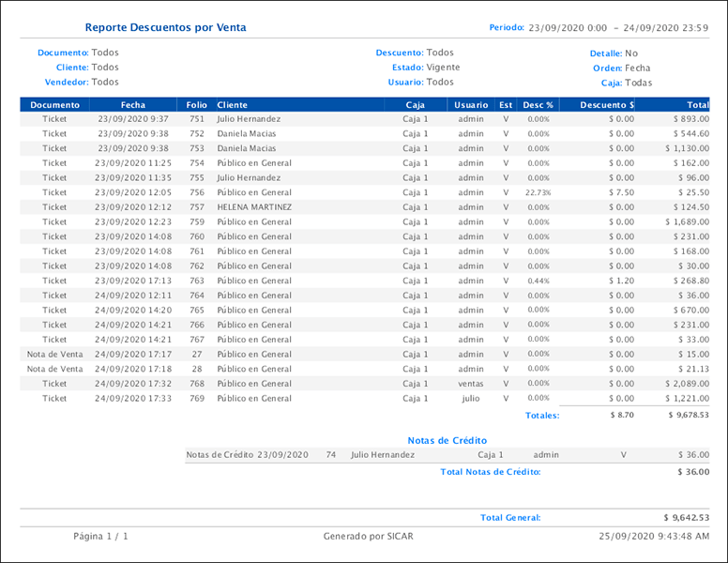Click the 'Página 1 / 1' footer text
The image size is (728, 563).
pos(100,536)
